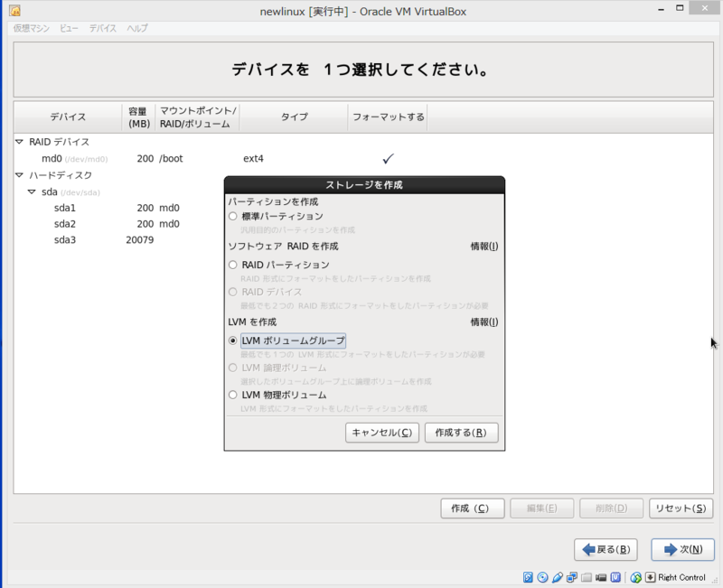Image resolution: width=723 pixels, height=588 pixels.
Task: Open the 仮想マシン menu
Action: (x=32, y=28)
